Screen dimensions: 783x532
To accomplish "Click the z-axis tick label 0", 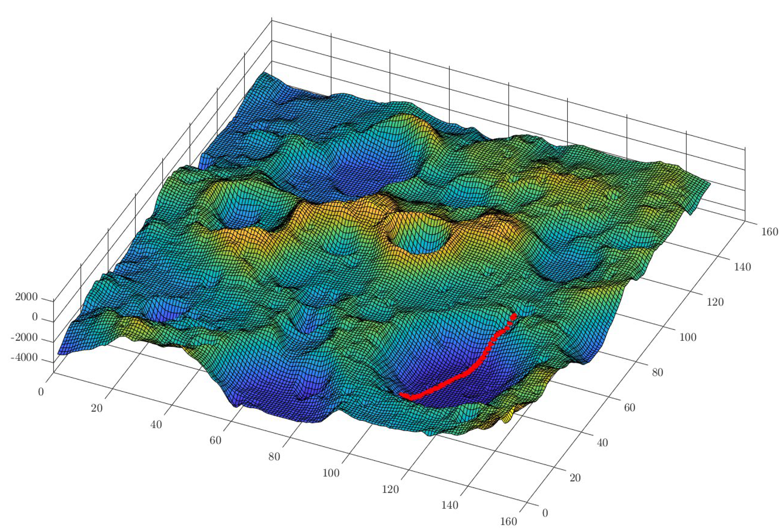I will (x=35, y=317).
